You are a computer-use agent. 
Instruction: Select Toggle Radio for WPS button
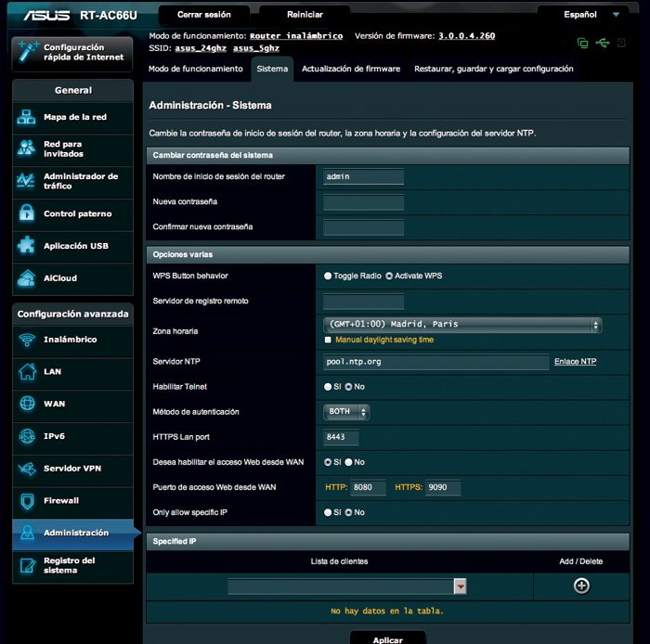click(328, 276)
